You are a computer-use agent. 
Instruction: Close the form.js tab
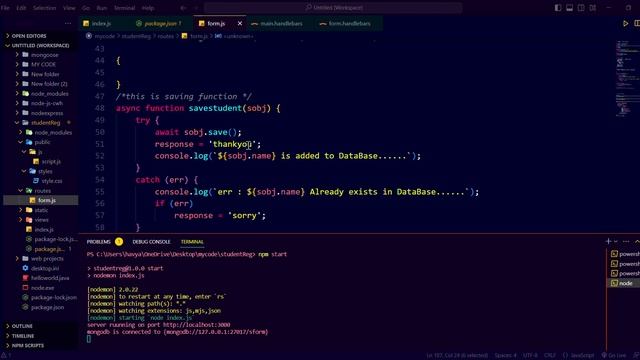[240, 24]
